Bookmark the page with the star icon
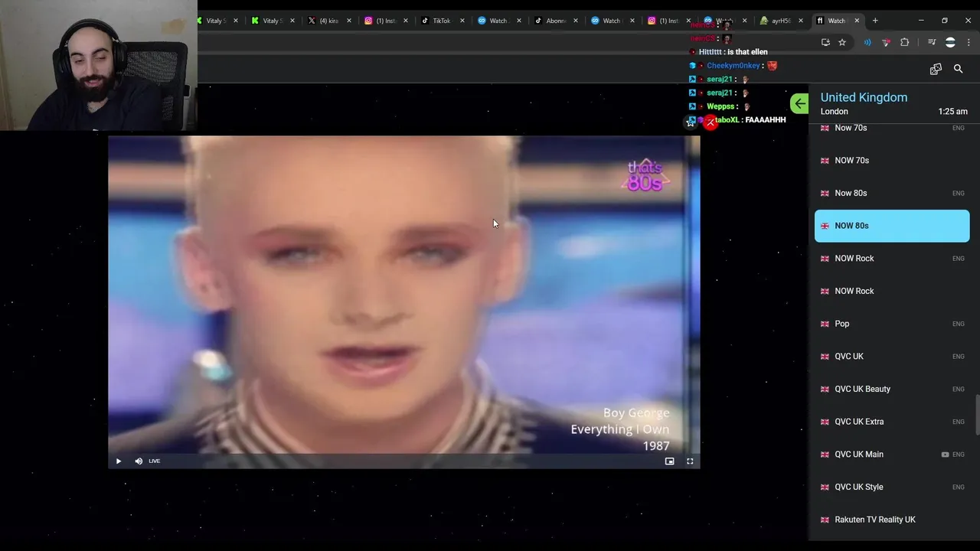The width and height of the screenshot is (980, 551). [x=842, y=43]
